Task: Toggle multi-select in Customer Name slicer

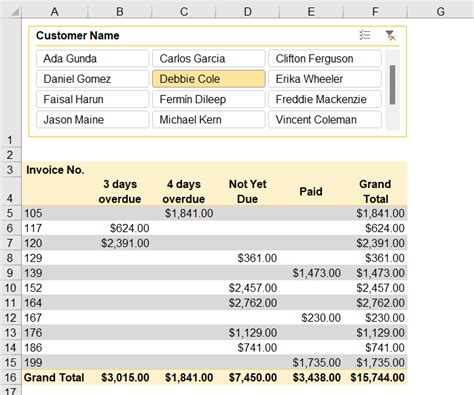Action: click(365, 35)
